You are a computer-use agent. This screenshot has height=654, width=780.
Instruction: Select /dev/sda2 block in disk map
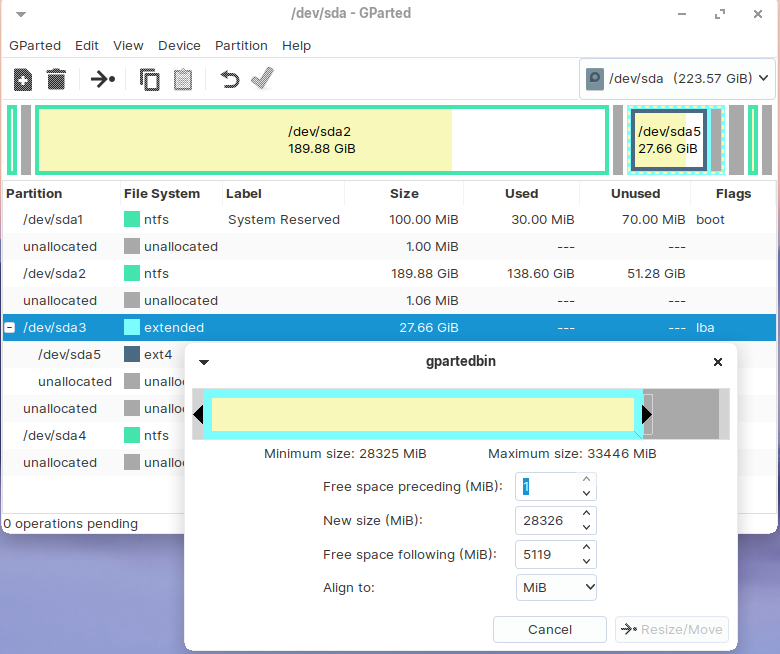[322, 140]
